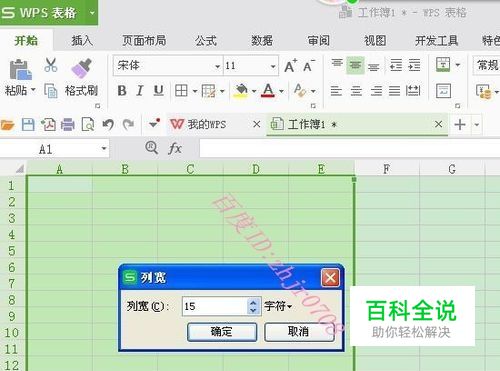Open the Name Box A1 dropdown
Viewport: 500px width, 371px height.
click(104, 148)
